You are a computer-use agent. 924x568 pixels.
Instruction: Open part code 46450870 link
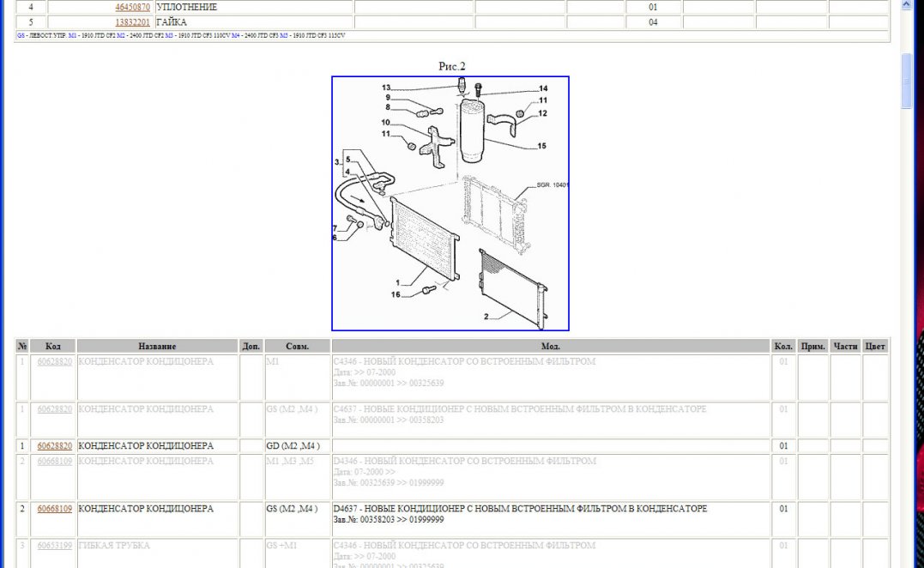pos(132,7)
